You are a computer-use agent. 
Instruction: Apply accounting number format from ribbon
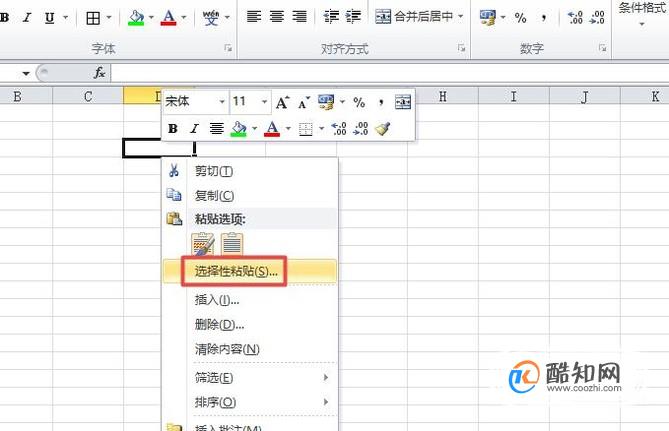coord(488,17)
